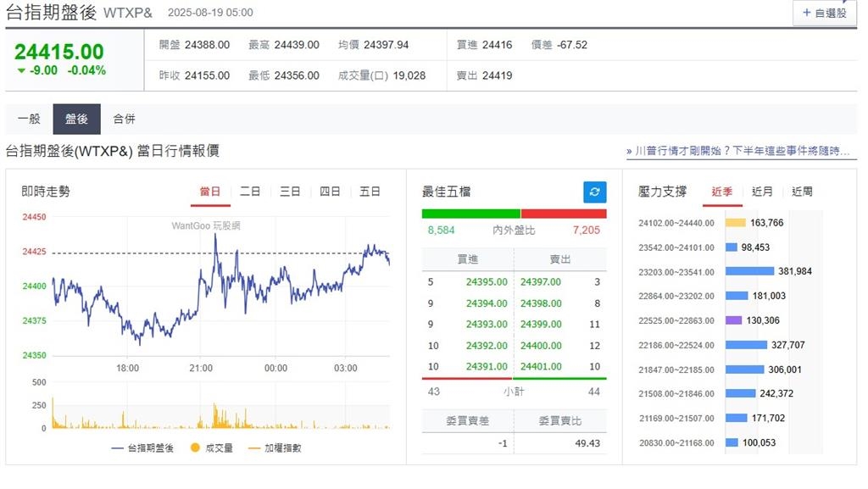Refresh the 最佳五檔 order book

pos(595,192)
